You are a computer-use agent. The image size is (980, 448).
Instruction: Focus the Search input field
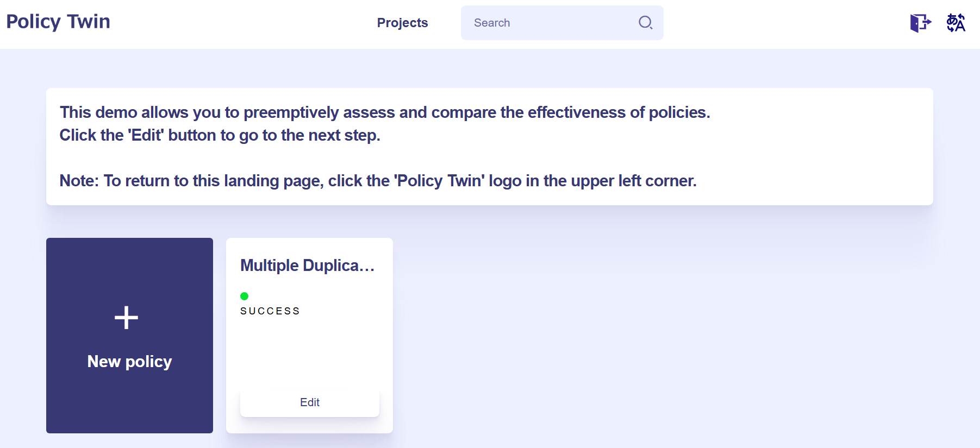[x=549, y=23]
